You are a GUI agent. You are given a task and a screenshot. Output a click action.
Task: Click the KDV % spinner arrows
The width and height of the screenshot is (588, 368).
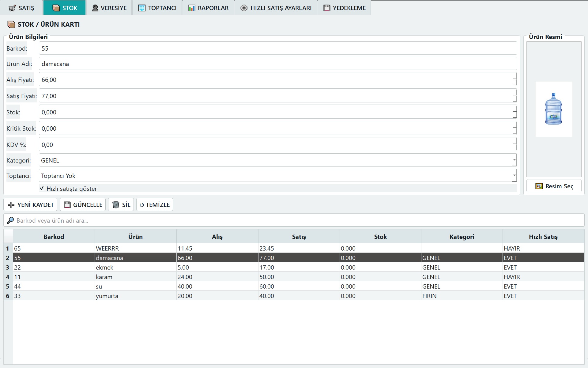[x=515, y=144]
